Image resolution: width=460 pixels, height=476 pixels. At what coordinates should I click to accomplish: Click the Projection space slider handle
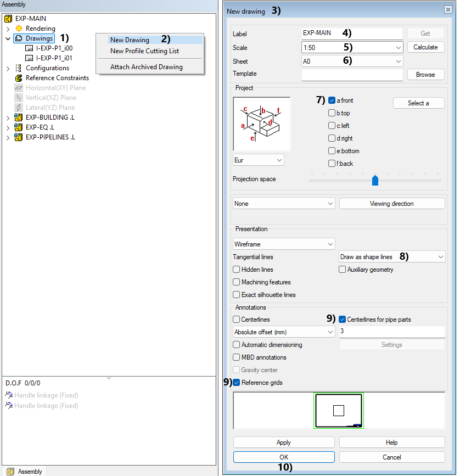click(375, 181)
